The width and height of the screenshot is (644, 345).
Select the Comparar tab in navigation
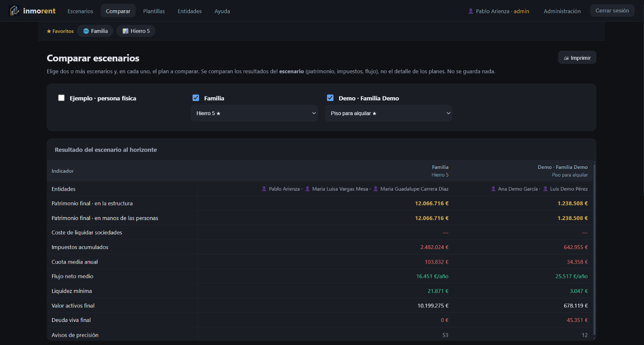118,11
